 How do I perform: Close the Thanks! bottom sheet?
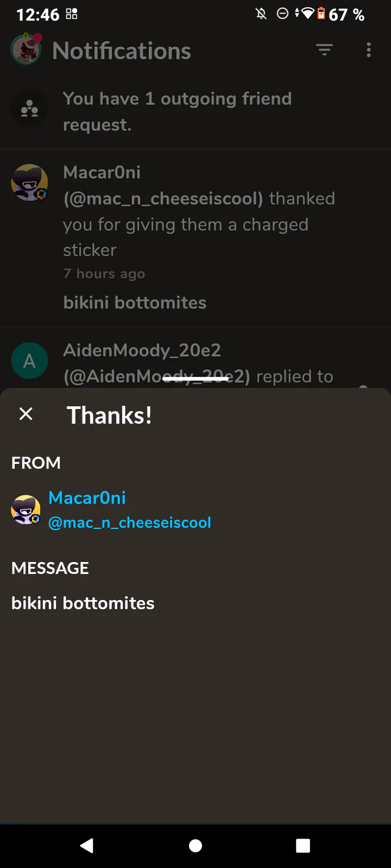tap(26, 414)
